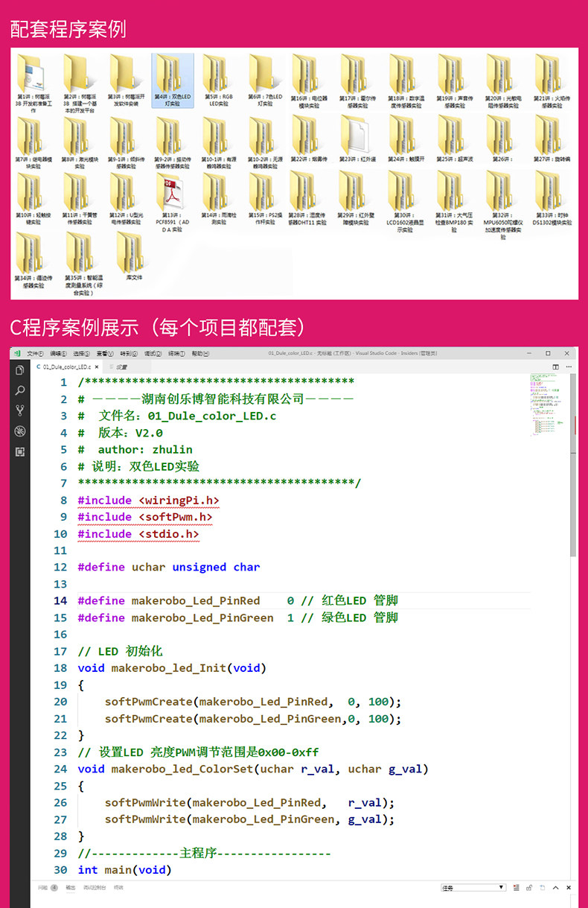
Task: Open folder 第15讲 PS2操作杆实验
Action: coord(264,197)
